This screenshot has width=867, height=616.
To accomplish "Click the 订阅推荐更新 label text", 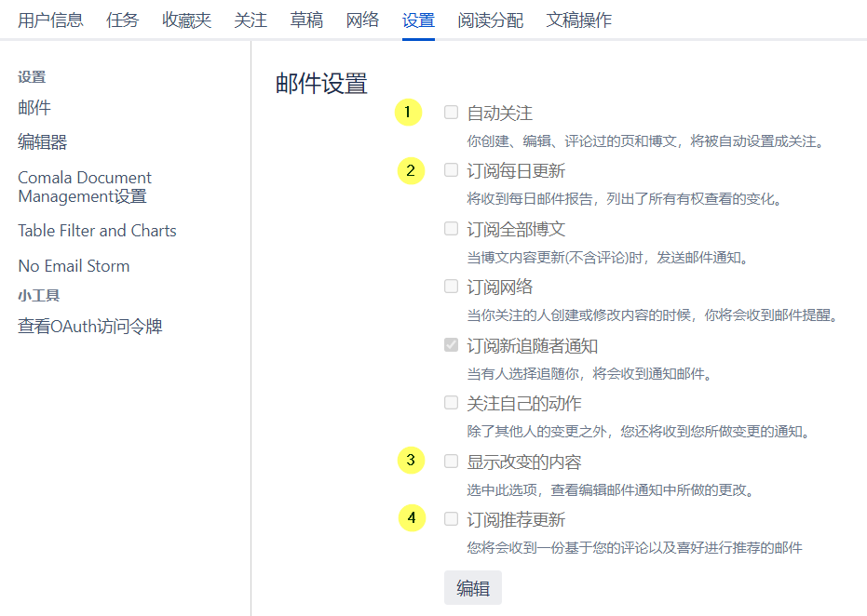I will pyautogui.click(x=516, y=520).
